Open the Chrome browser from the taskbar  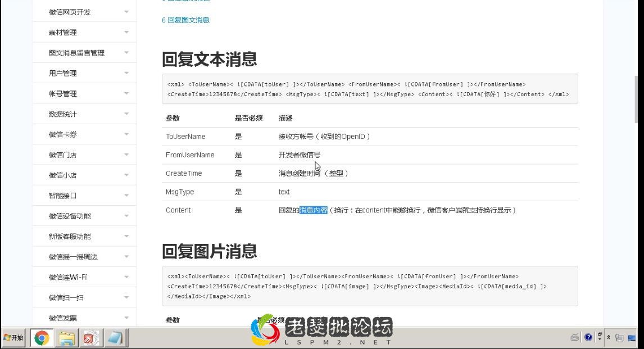pyautogui.click(x=42, y=338)
